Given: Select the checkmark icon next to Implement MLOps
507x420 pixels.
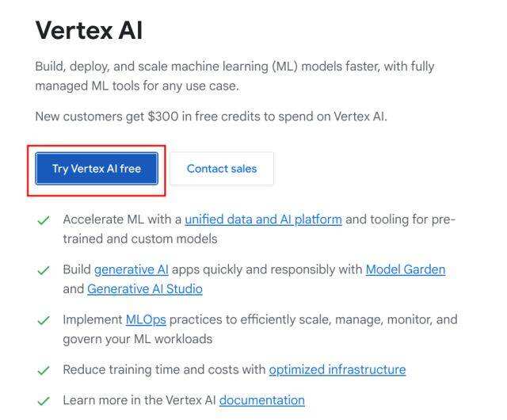Looking at the screenshot, I should point(44,321).
